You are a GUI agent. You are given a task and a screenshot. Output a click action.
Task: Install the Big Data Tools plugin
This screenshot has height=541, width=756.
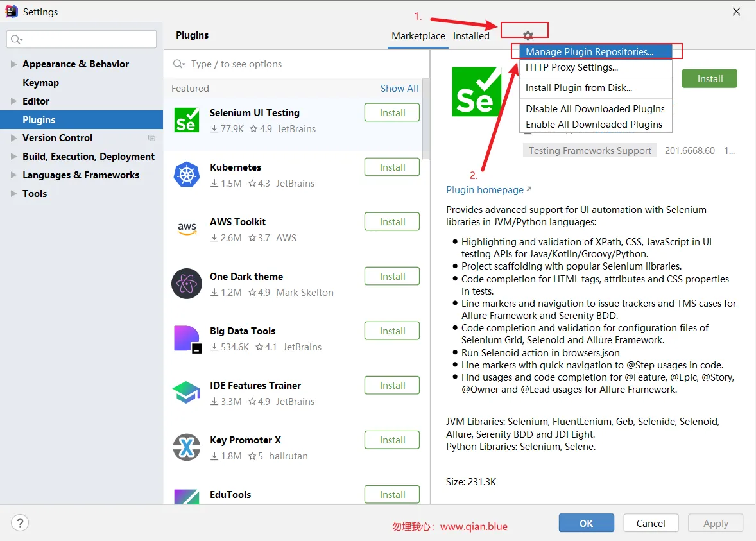pos(392,331)
